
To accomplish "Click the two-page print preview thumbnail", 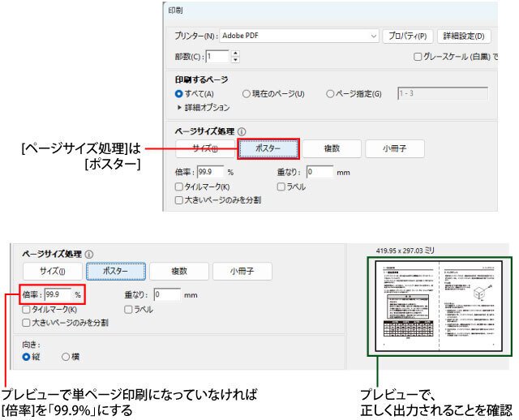I will (x=439, y=306).
